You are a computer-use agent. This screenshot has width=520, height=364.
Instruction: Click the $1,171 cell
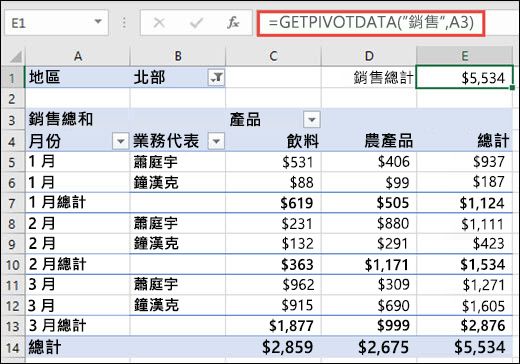click(369, 264)
